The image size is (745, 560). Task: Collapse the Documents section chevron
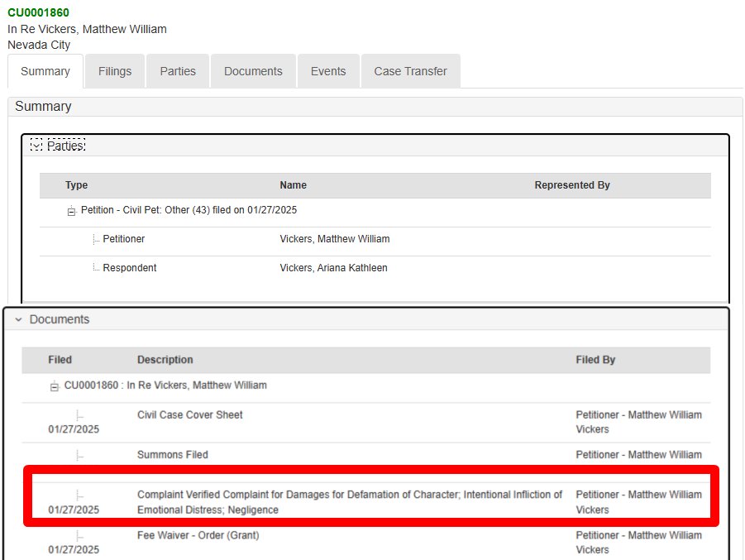[18, 319]
